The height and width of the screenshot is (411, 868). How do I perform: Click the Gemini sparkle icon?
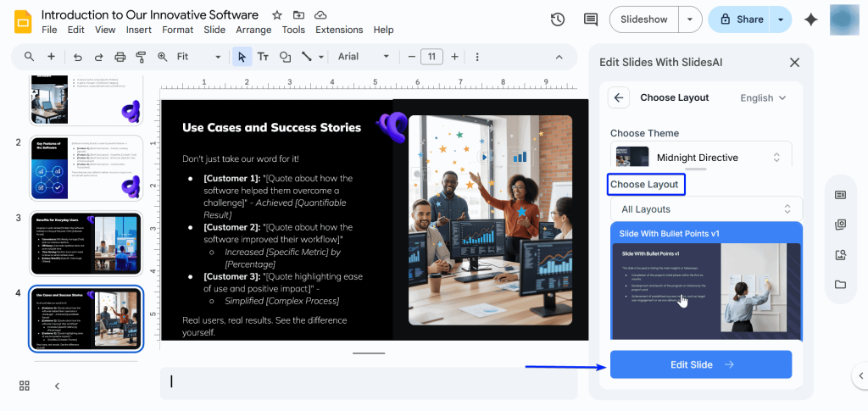click(811, 19)
